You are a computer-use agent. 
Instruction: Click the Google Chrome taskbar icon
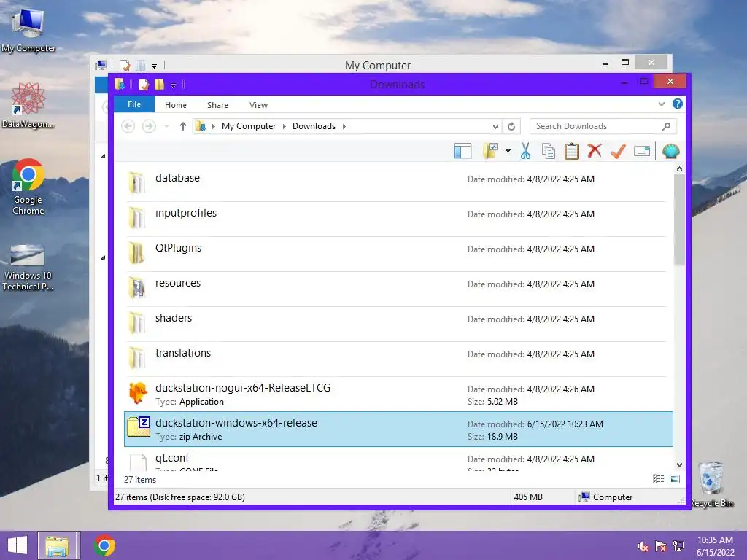104,545
